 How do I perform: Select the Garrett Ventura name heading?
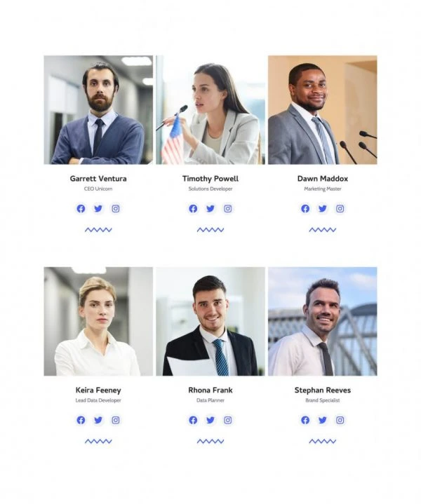pyautogui.click(x=98, y=179)
